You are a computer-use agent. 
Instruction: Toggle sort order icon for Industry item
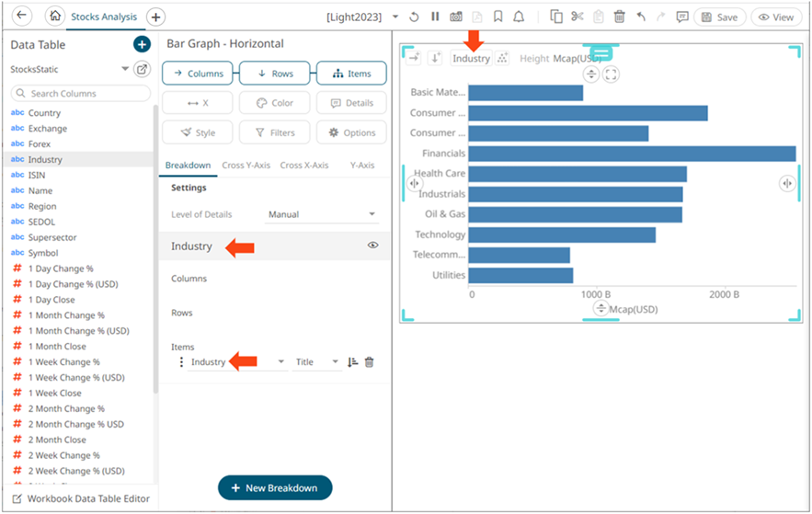(353, 362)
